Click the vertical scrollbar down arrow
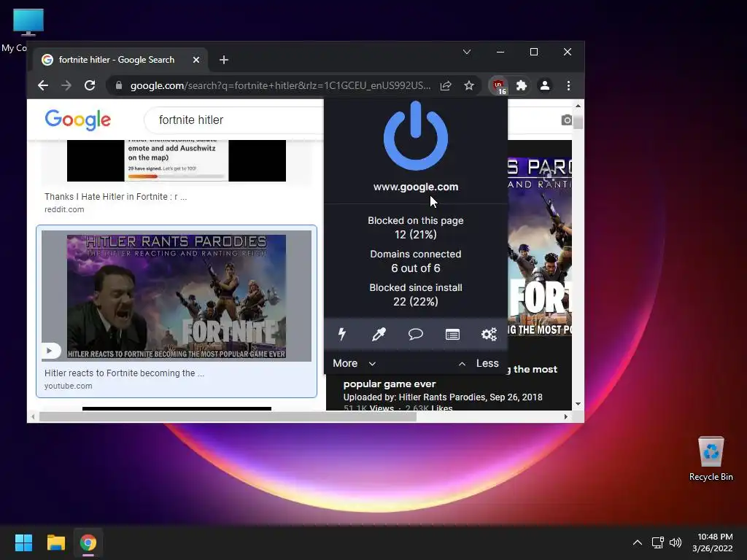 click(578, 404)
